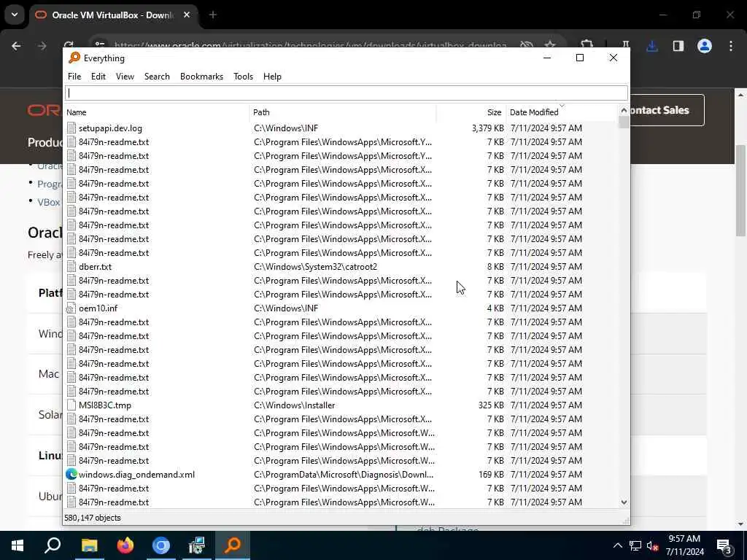Open the View menu in Everything
The height and width of the screenshot is (560, 747).
[125, 76]
